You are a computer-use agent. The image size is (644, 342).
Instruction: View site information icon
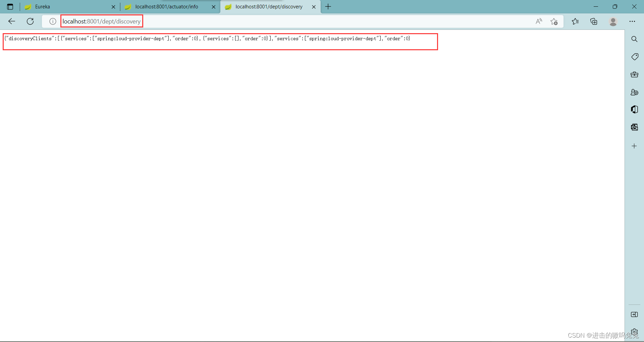click(x=53, y=21)
